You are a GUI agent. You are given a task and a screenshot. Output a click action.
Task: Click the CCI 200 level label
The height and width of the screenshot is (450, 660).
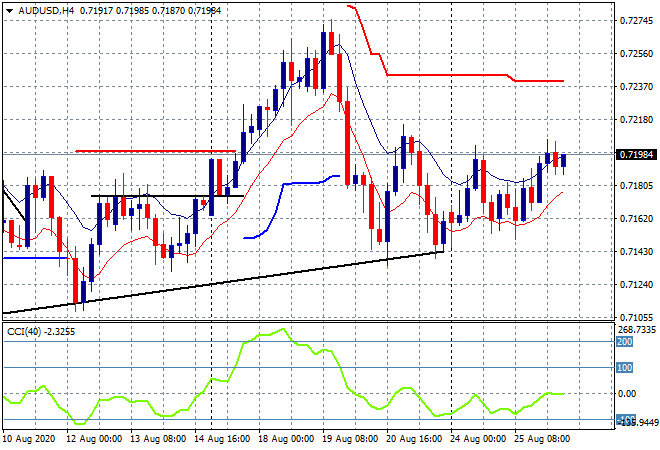[625, 342]
